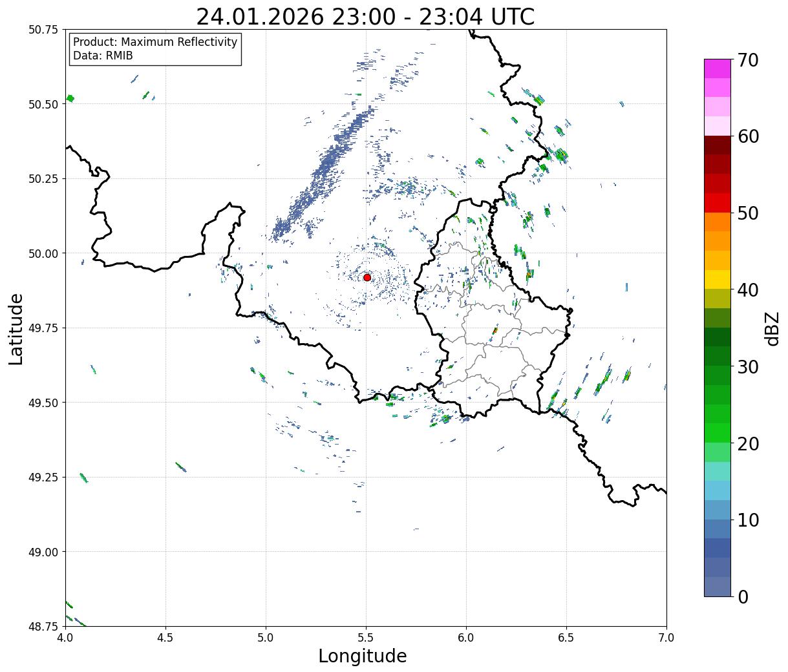Click the longitude tick label 5.0
Viewport: 788px width, 672px height.
[266, 637]
